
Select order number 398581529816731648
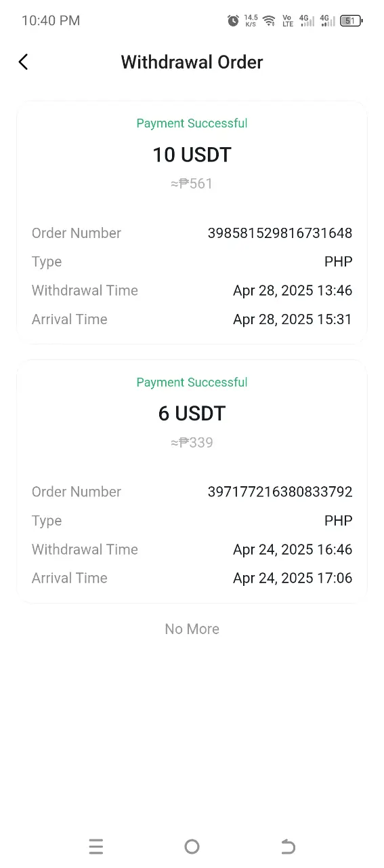pos(280,233)
